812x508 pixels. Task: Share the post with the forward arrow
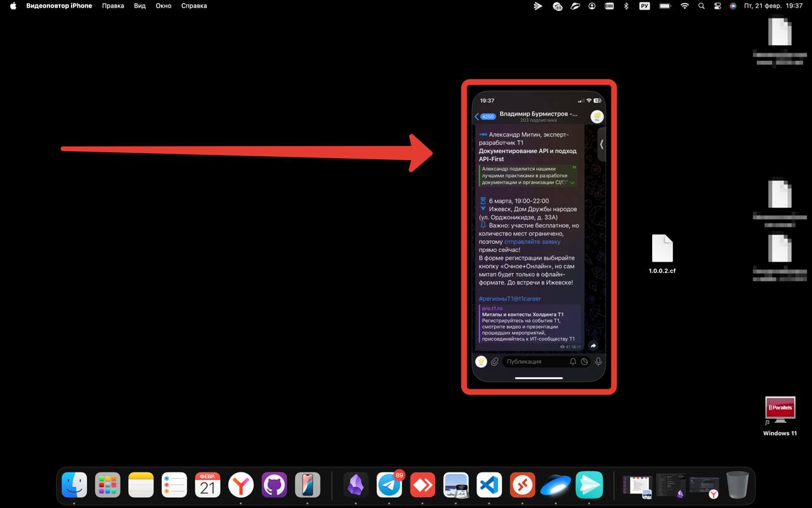[x=593, y=345]
